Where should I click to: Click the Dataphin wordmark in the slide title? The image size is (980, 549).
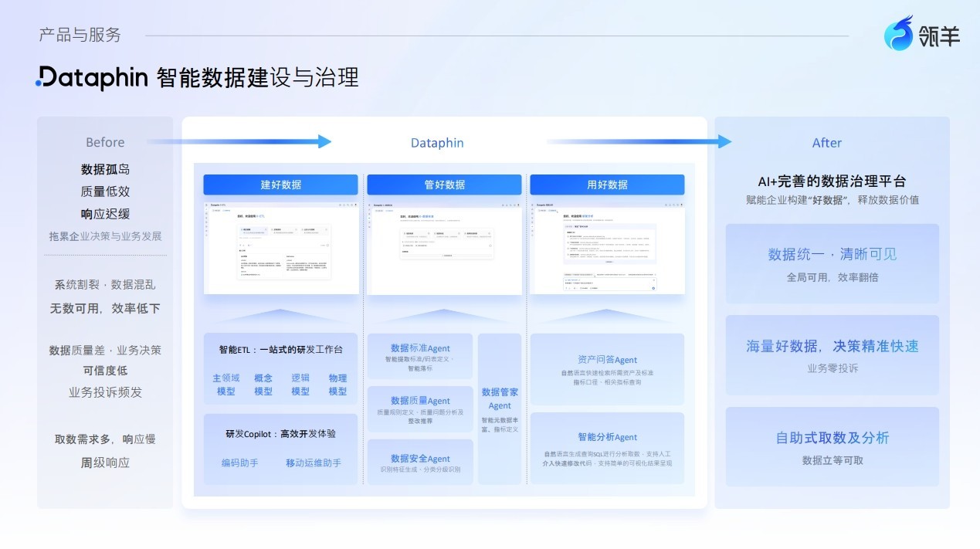point(92,78)
